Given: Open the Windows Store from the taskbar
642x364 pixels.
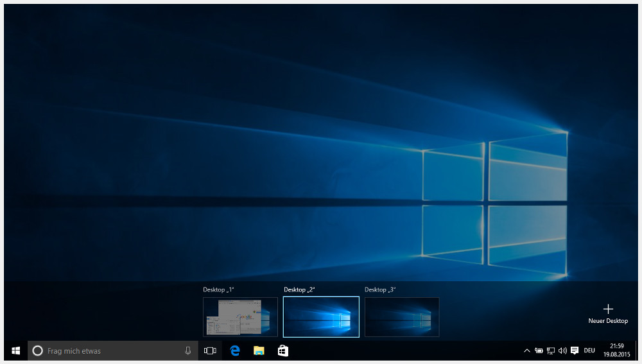Looking at the screenshot, I should [283, 351].
